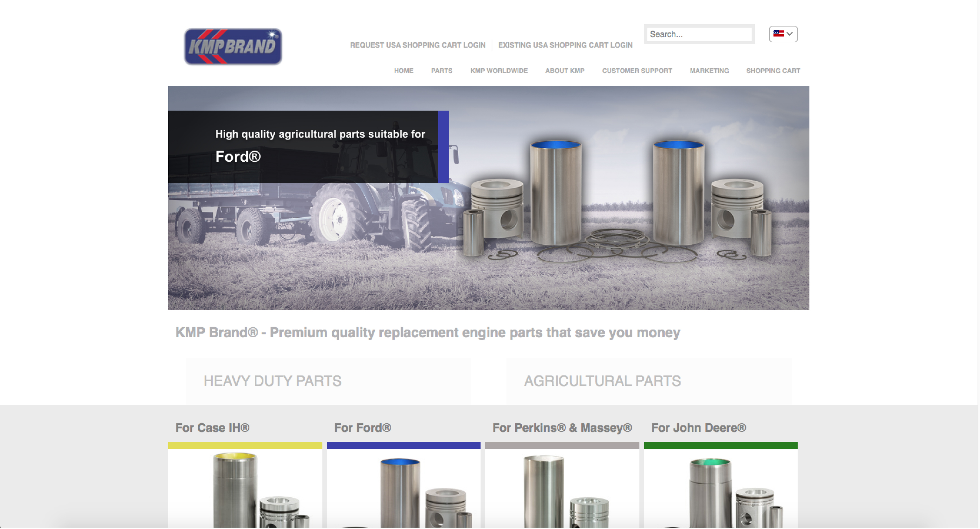Open the For John Deere® heading
The width and height of the screenshot is (980, 529).
pyautogui.click(x=699, y=428)
